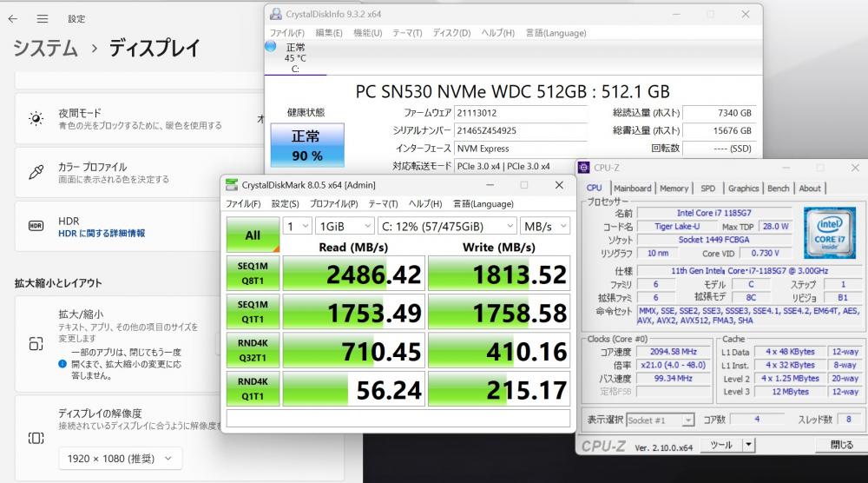The width and height of the screenshot is (868, 483).
Task: Click the SEQ1M Q8T1 read result 2486.42
Action: pyautogui.click(x=354, y=273)
